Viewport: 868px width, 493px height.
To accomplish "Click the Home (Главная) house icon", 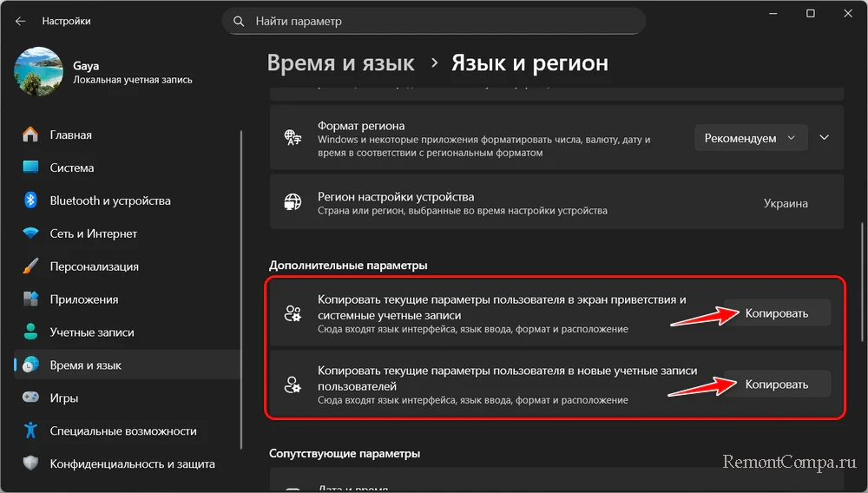I will [x=30, y=135].
